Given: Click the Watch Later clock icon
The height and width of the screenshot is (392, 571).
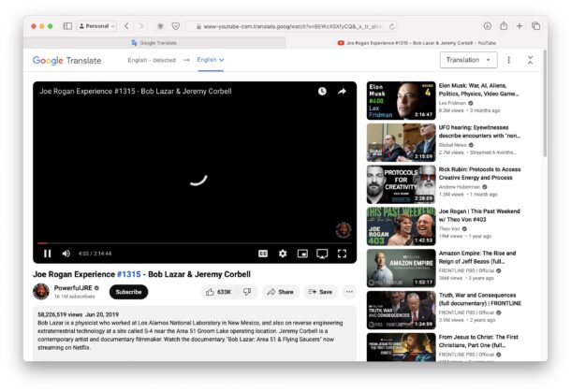Looking at the screenshot, I should coord(321,92).
